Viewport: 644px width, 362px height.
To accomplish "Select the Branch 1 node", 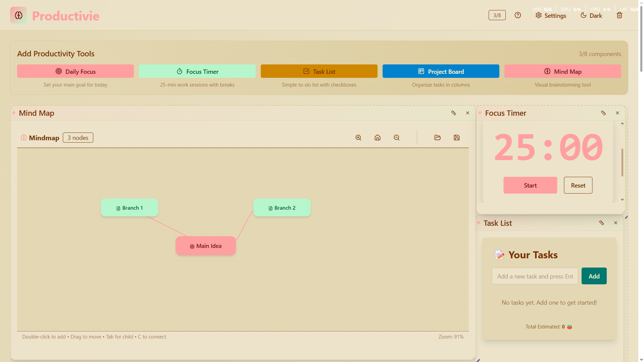I will click(x=130, y=208).
